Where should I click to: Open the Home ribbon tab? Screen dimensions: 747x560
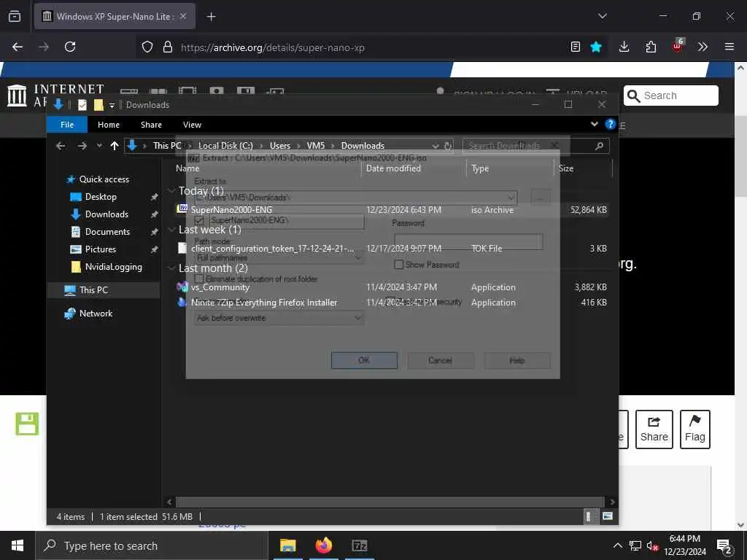point(109,125)
